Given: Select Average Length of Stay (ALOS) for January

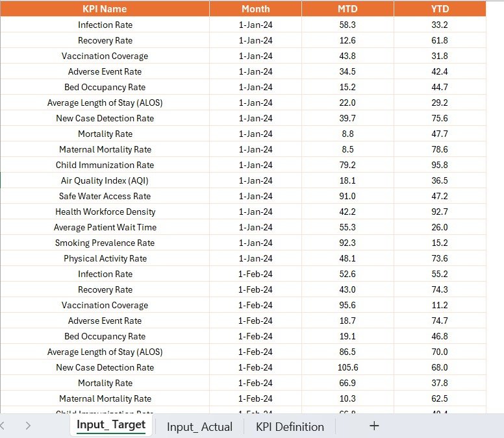Looking at the screenshot, I should click(105, 103).
